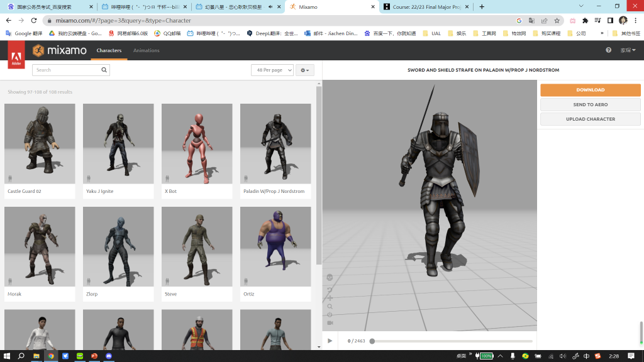Open the UAL bookmark folder
The width and height of the screenshot is (644, 362).
(x=431, y=34)
